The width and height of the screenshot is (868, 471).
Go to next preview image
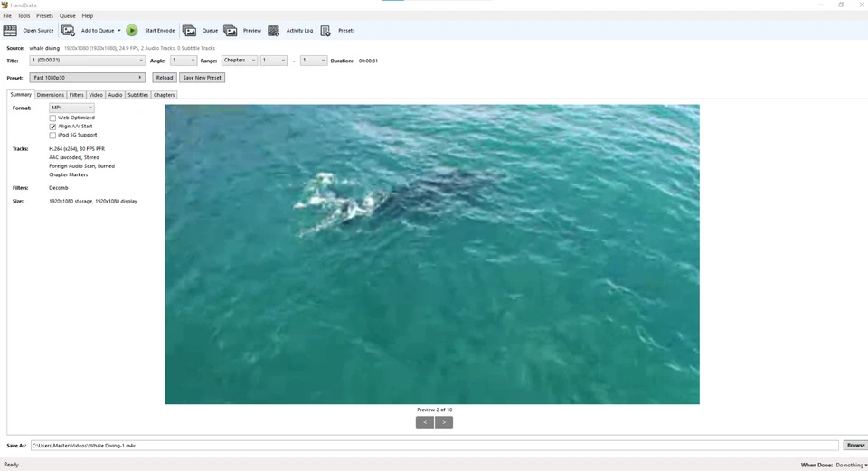pos(444,422)
